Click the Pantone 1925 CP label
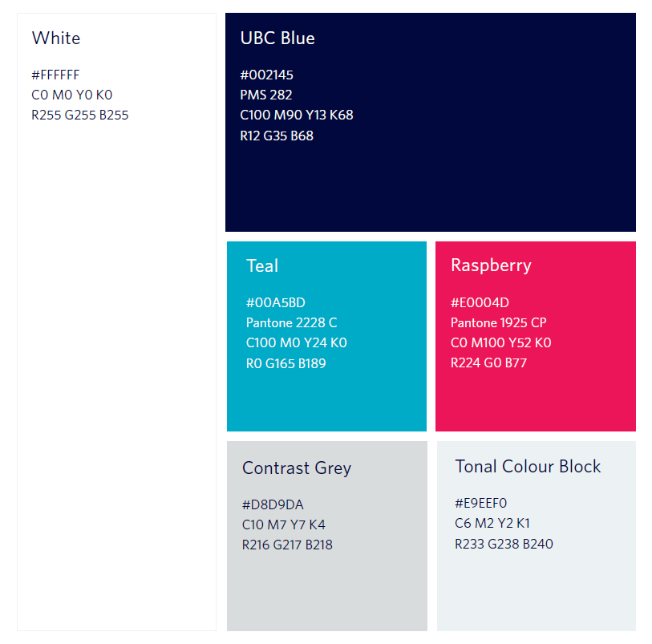 point(499,322)
